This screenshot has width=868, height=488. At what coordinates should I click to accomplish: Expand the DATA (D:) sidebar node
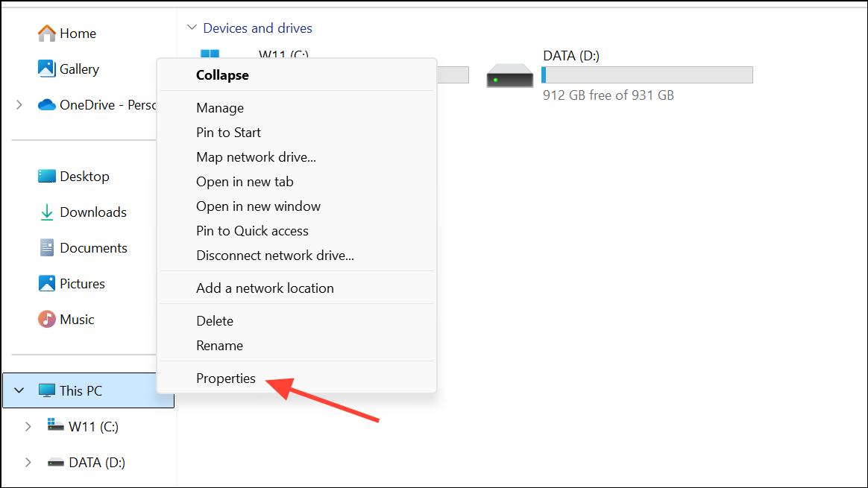pyautogui.click(x=28, y=463)
